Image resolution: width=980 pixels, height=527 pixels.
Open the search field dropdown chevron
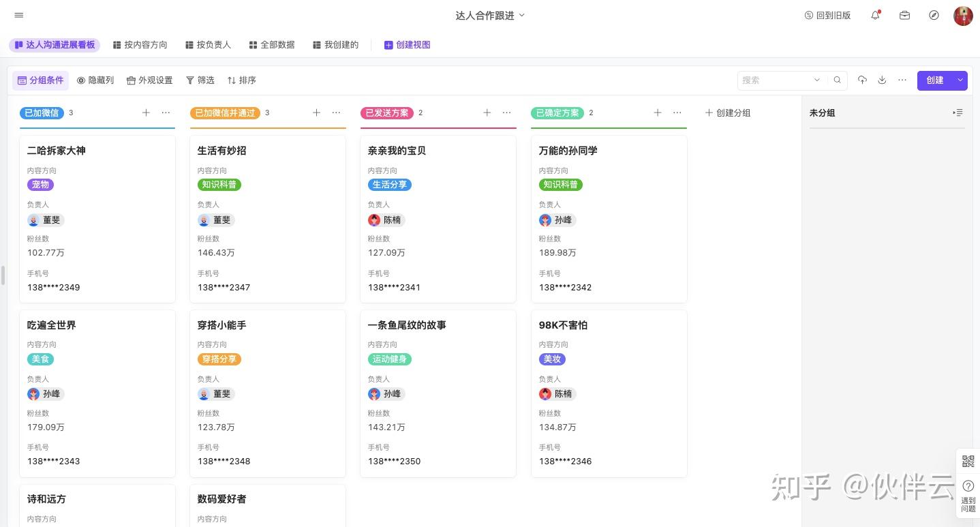point(817,80)
